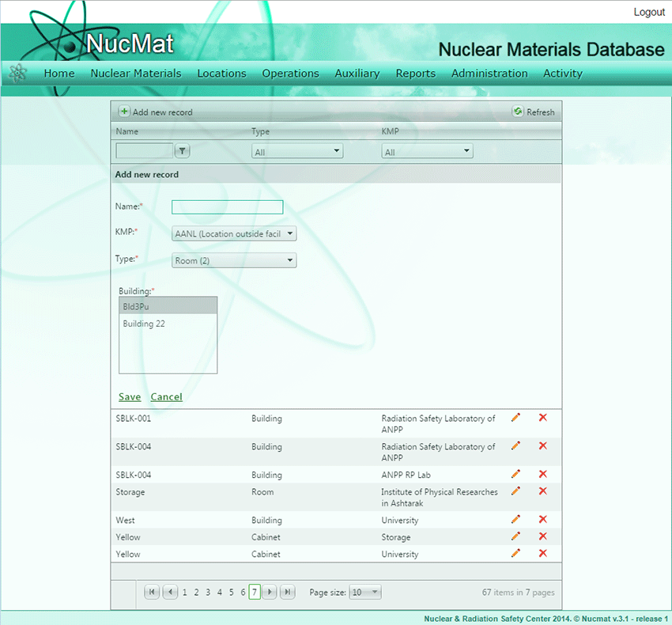The height and width of the screenshot is (625, 672).
Task: Delete the Yellow cabinet in Storage row
Action: (542, 536)
